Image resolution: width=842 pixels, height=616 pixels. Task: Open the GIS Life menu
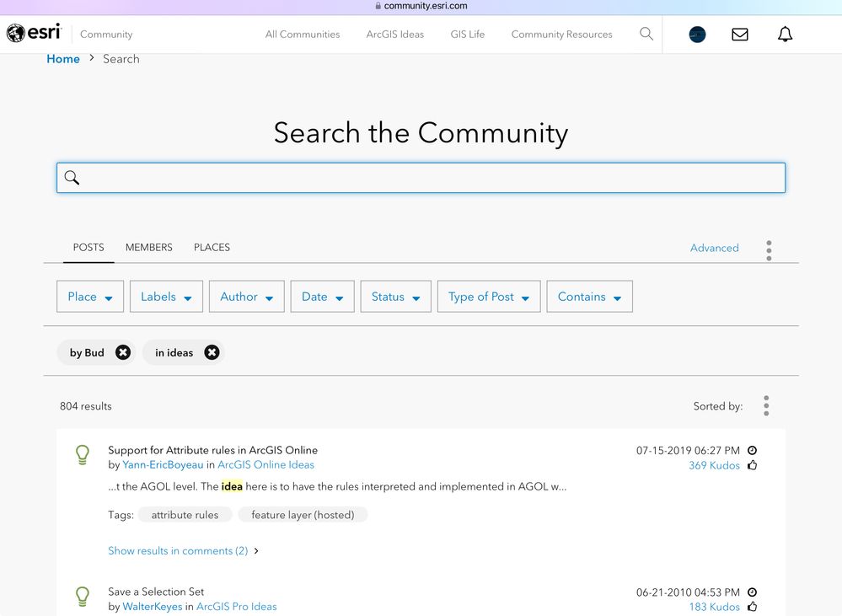[467, 35]
